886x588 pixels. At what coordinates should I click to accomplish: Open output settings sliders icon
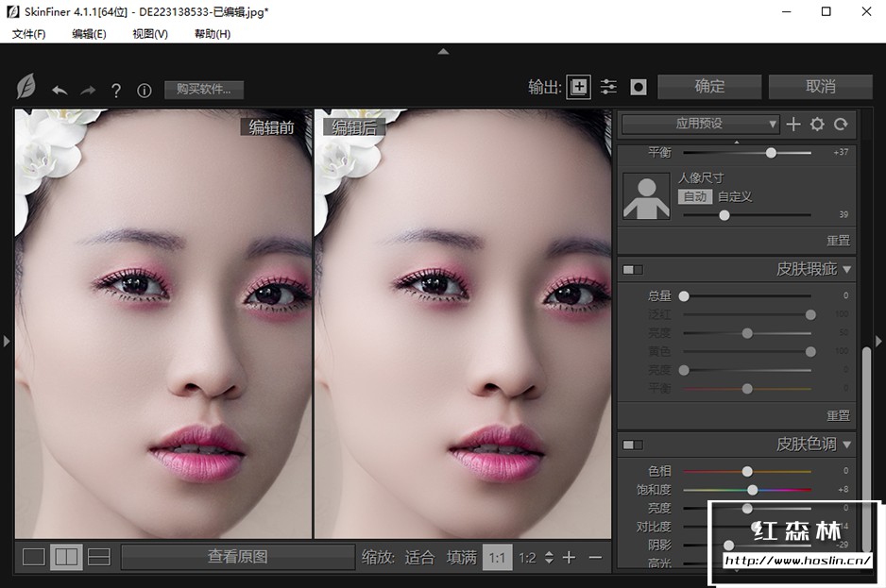point(608,87)
